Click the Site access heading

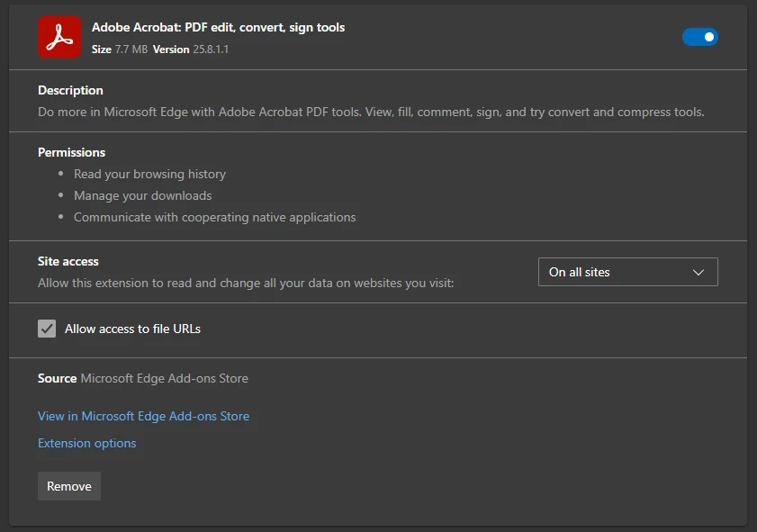(68, 261)
